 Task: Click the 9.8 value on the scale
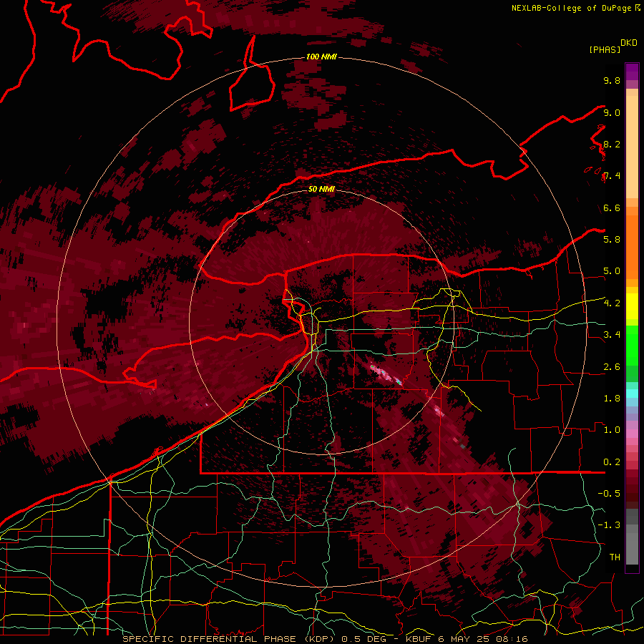point(612,80)
